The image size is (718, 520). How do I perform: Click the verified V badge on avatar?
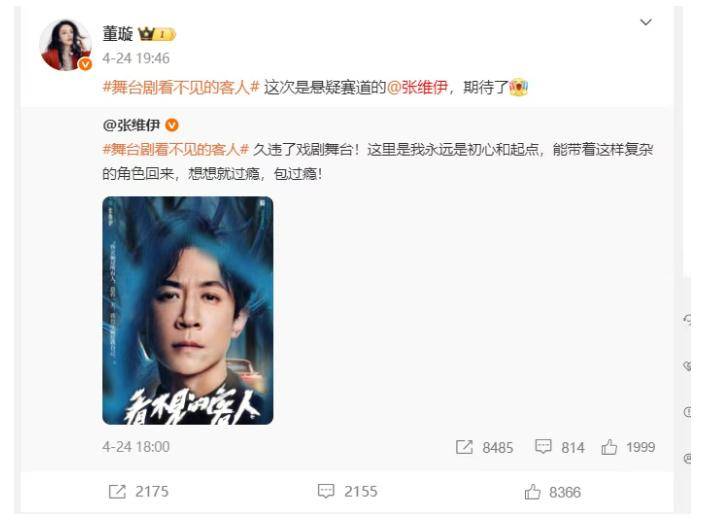coord(85,65)
